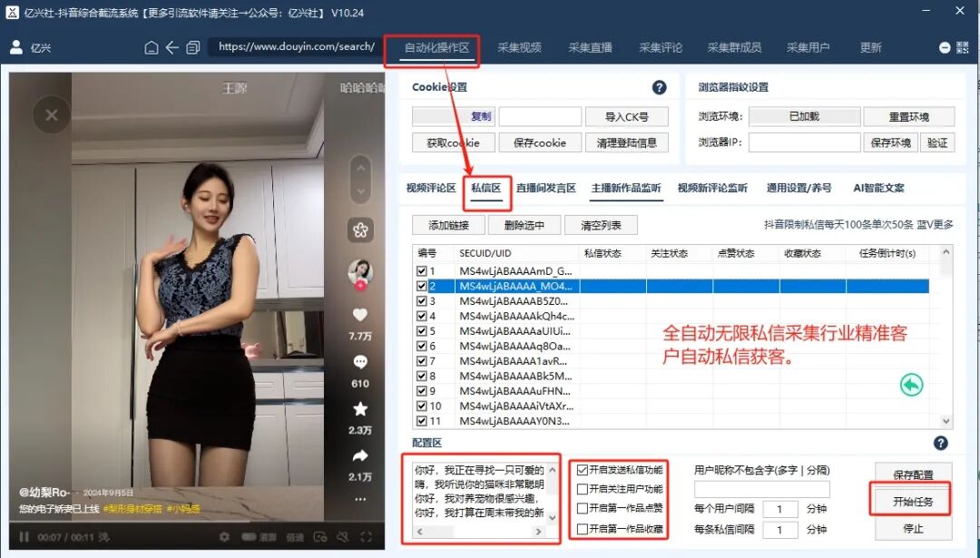Click the video progress bar
The width and height of the screenshot is (980, 558).
click(x=197, y=523)
